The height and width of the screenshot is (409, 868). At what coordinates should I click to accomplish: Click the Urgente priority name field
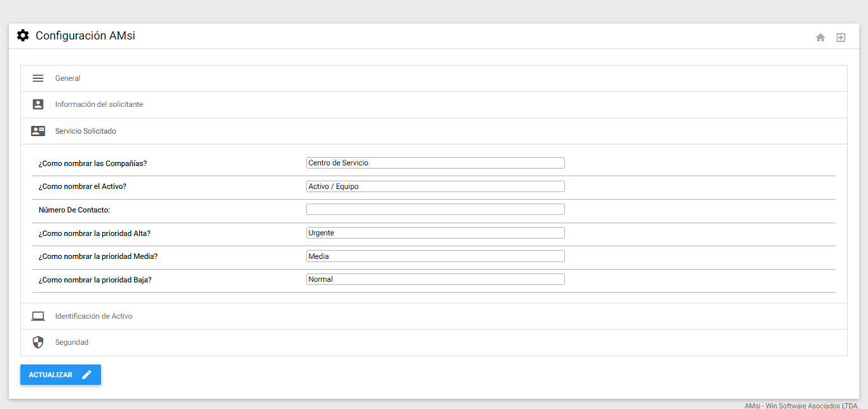[435, 233]
